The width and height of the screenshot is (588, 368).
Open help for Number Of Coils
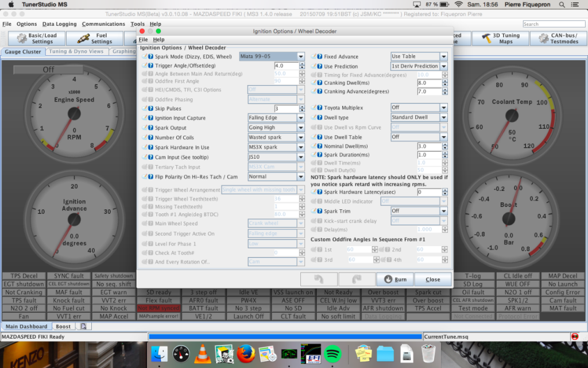click(x=150, y=137)
